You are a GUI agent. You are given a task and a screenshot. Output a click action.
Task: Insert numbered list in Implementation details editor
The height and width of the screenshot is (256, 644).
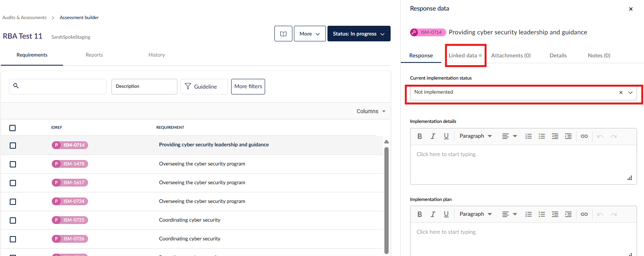(529, 136)
